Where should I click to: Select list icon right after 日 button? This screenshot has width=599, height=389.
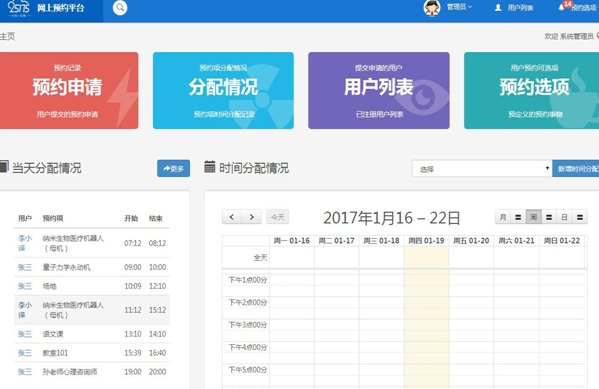tap(580, 217)
